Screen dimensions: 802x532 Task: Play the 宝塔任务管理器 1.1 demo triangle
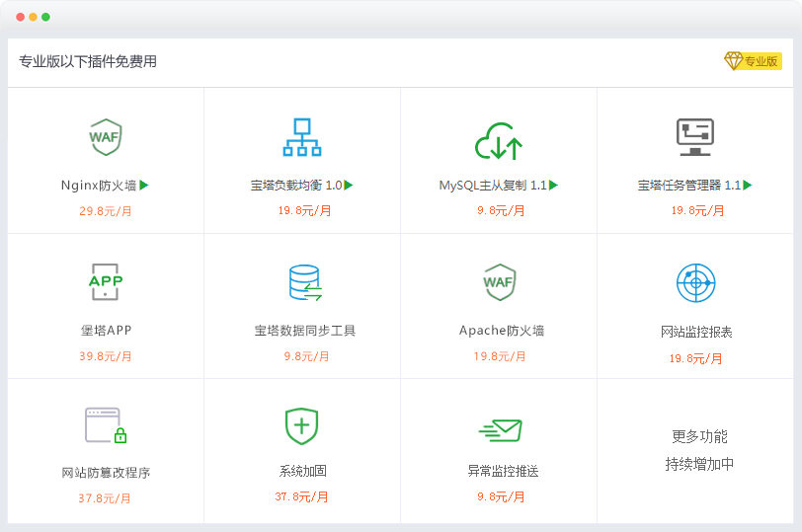click(x=748, y=185)
